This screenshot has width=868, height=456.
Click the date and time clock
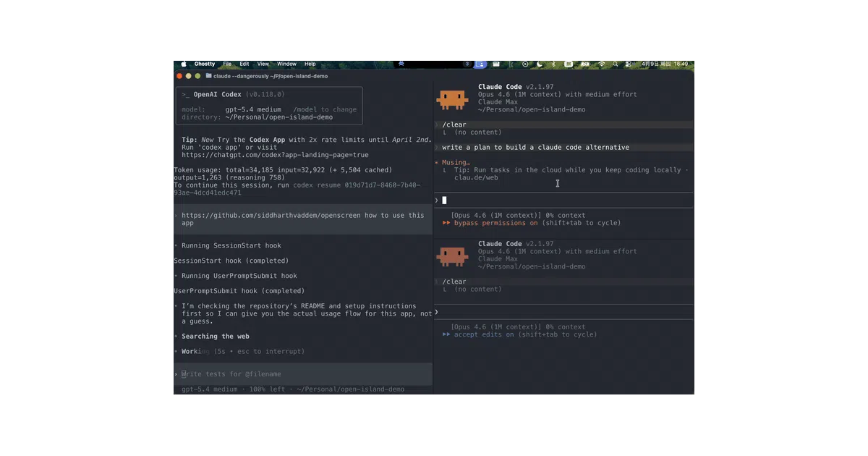665,64
